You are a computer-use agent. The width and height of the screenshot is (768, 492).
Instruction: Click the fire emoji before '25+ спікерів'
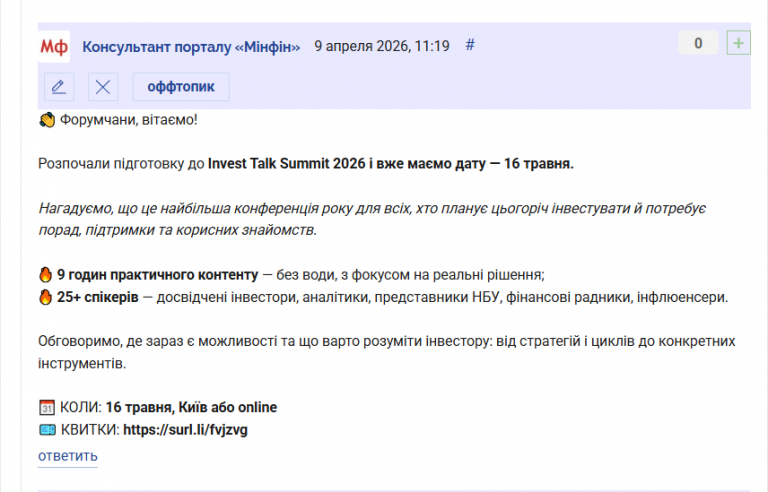point(45,297)
